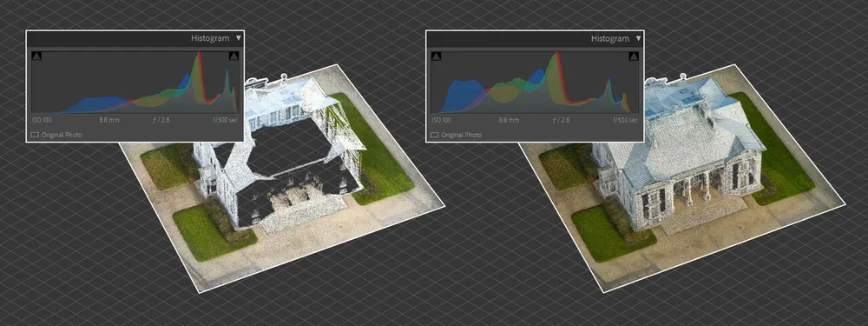Screen dimensions: 868x326
Task: Click Original Photo label in right panel
Action: click(461, 135)
